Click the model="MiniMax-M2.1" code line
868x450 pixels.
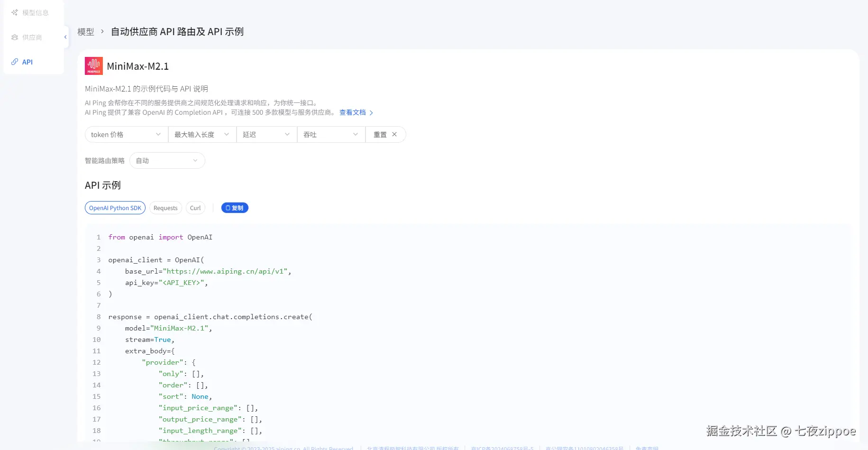[168, 328]
